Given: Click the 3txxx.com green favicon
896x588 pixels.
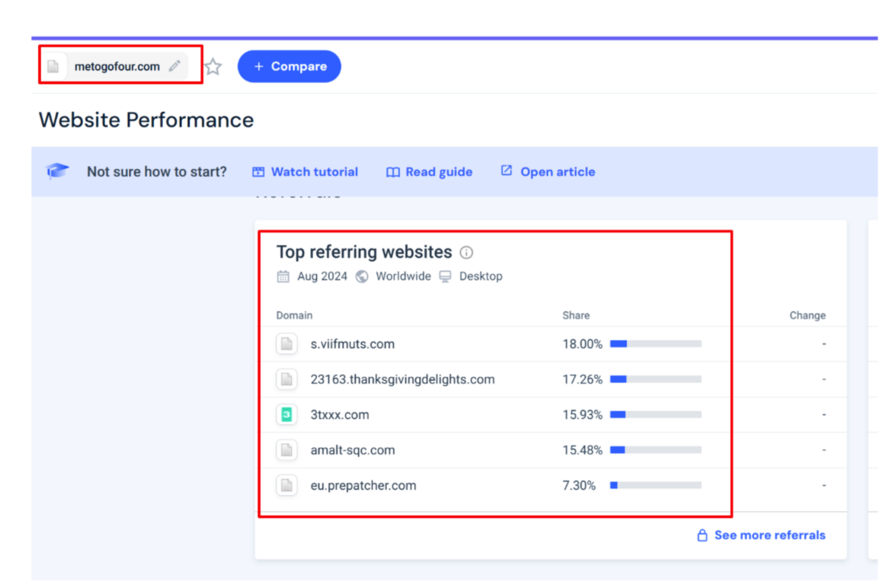Looking at the screenshot, I should [x=286, y=414].
